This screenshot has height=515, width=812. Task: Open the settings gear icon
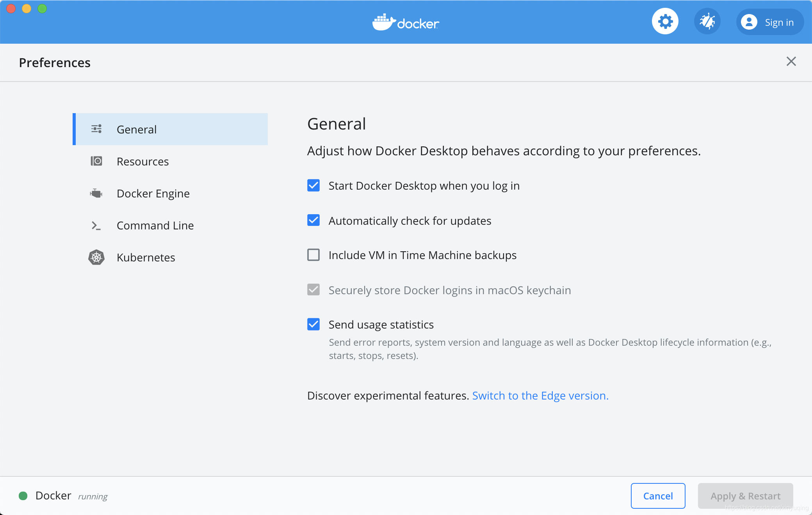tap(665, 21)
